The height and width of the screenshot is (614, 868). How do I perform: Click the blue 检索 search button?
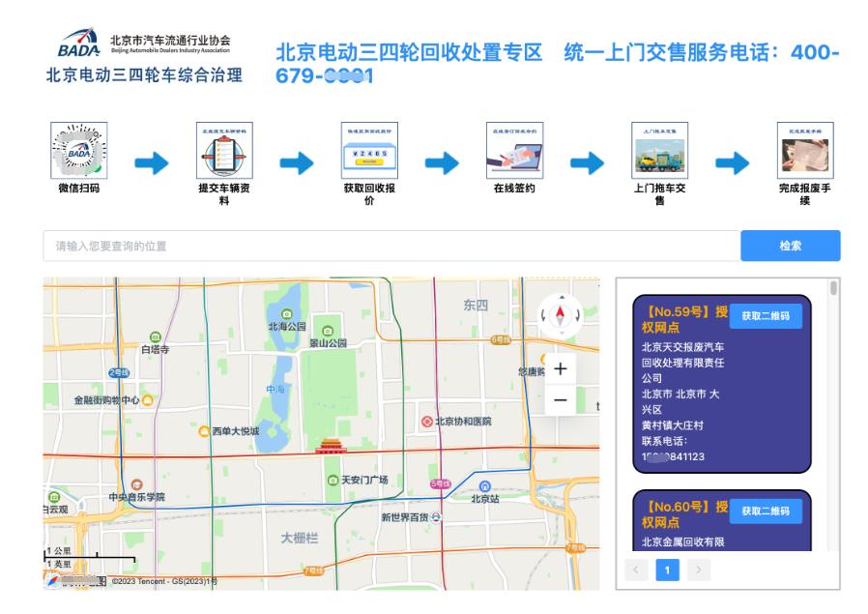click(x=792, y=246)
